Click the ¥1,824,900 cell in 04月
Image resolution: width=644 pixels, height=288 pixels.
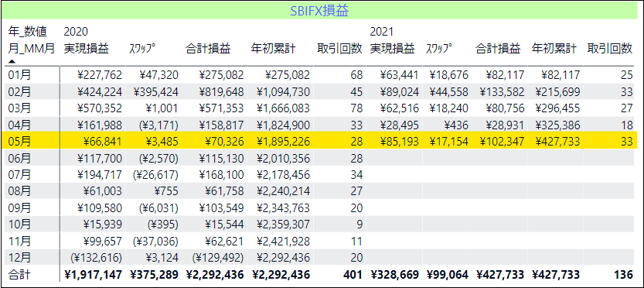click(283, 125)
